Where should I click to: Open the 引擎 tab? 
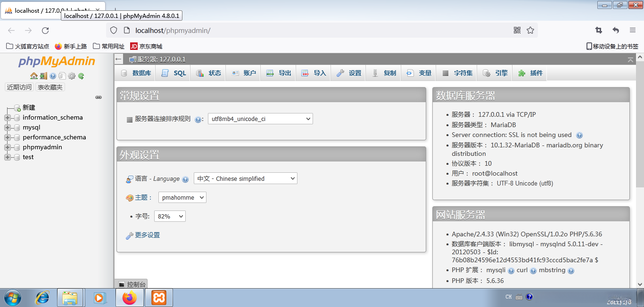pyautogui.click(x=495, y=73)
